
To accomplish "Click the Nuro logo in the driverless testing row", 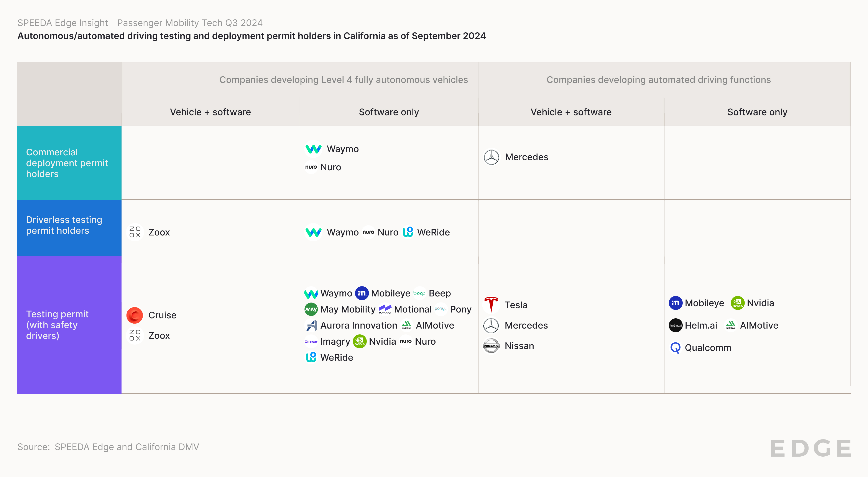I will click(368, 232).
